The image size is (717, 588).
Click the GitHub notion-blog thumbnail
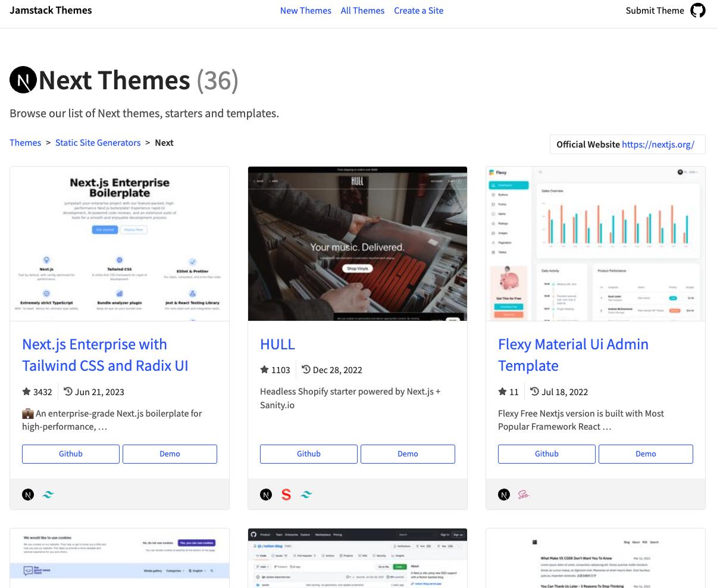point(358,558)
